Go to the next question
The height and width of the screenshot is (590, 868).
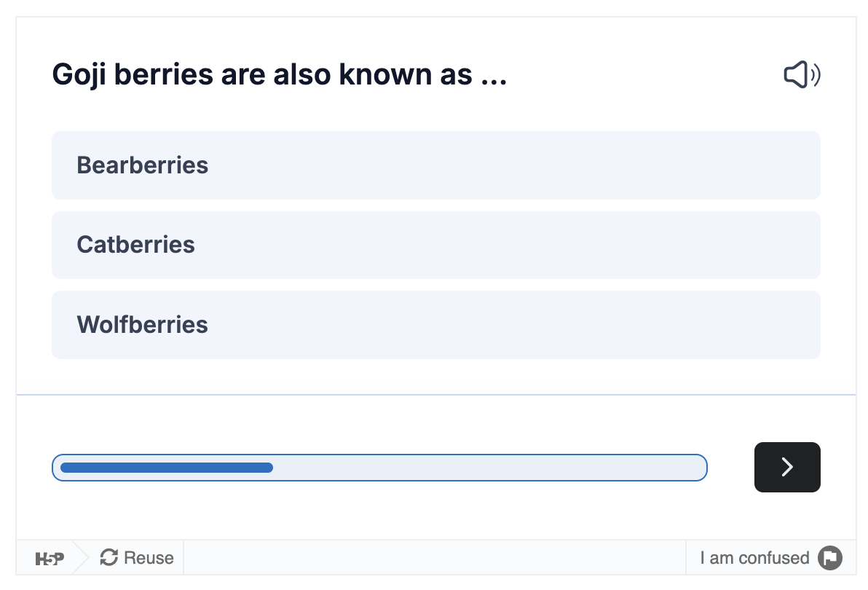(787, 467)
